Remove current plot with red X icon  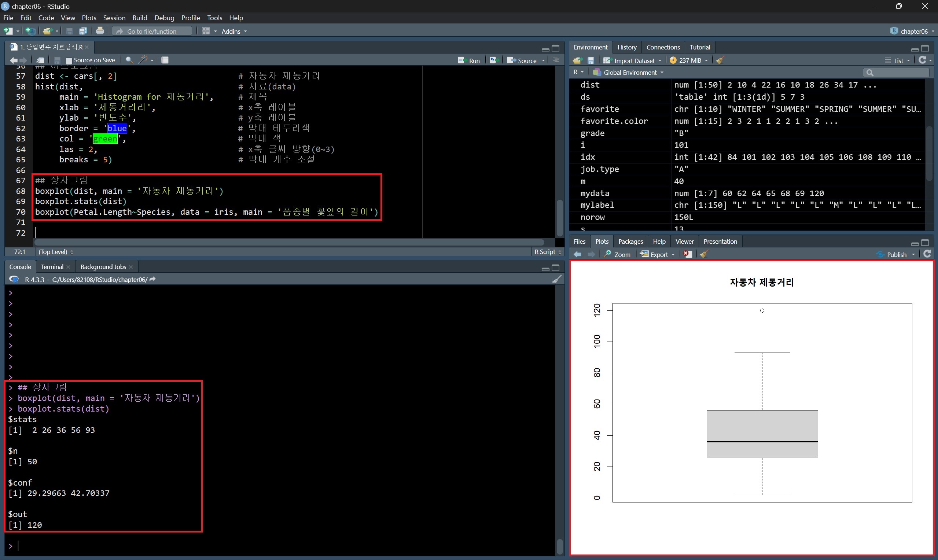(x=688, y=254)
